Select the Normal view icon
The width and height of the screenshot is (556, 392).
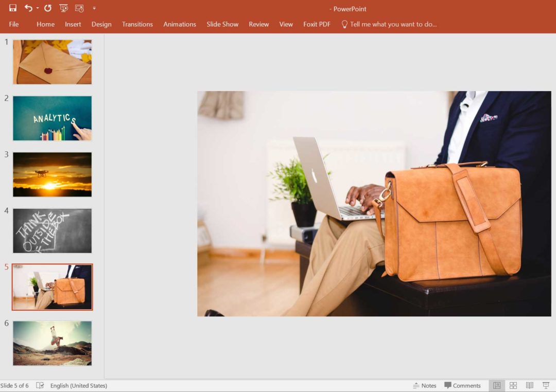point(497,385)
